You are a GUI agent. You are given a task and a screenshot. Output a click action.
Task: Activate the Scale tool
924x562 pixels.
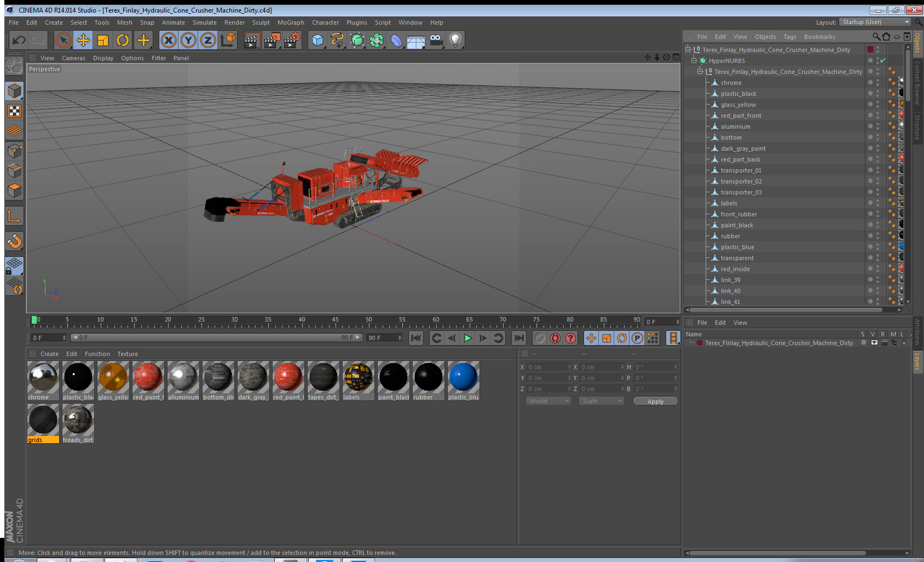(x=103, y=40)
